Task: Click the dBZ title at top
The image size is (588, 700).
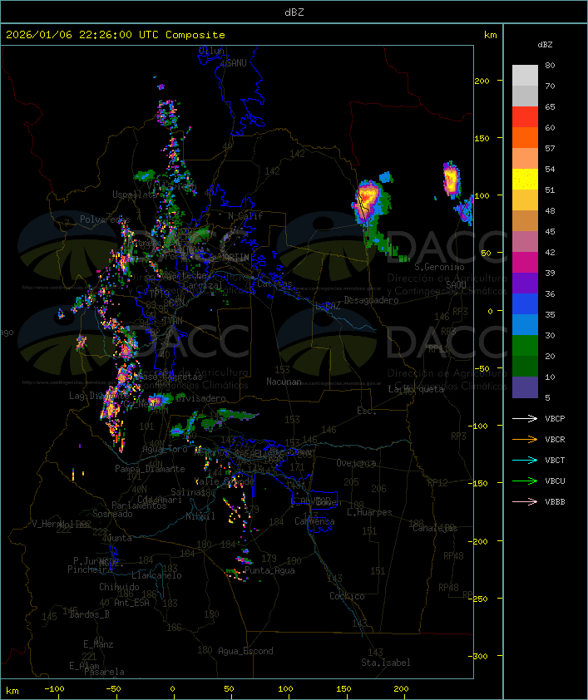Action: (294, 12)
